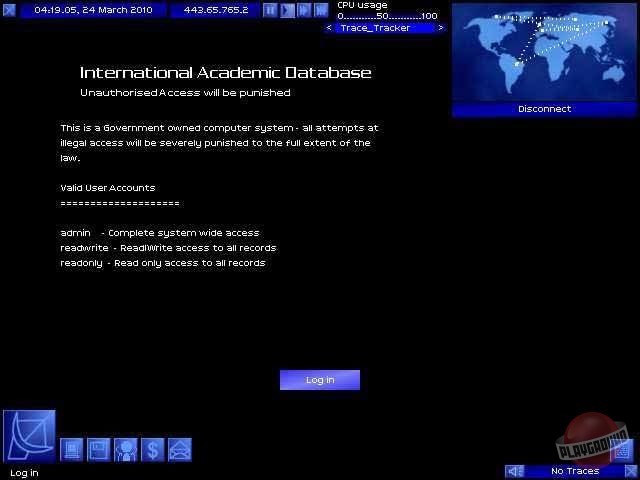The width and height of the screenshot is (640, 480).
Task: Toggle the trace tracker speaker icon
Action: 514,471
